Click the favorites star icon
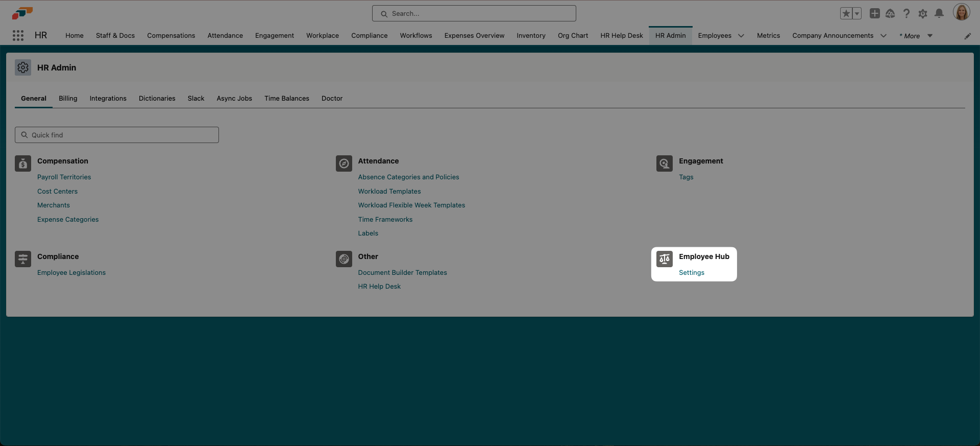 (846, 14)
